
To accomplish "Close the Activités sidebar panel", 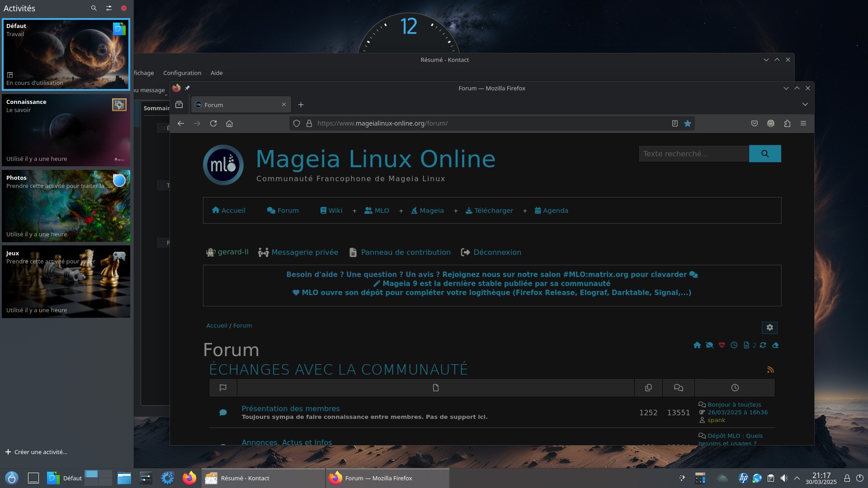I will pyautogui.click(x=124, y=8).
